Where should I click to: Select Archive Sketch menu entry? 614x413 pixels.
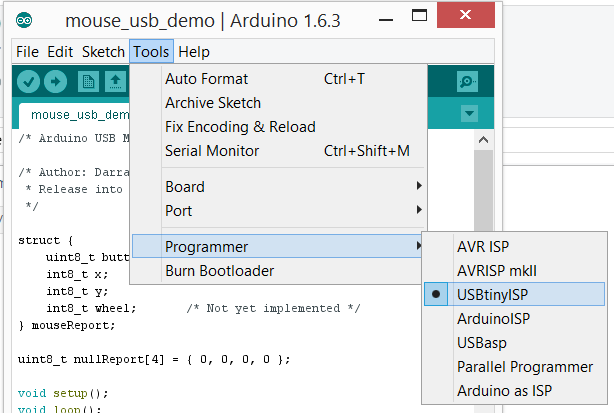pos(279,103)
